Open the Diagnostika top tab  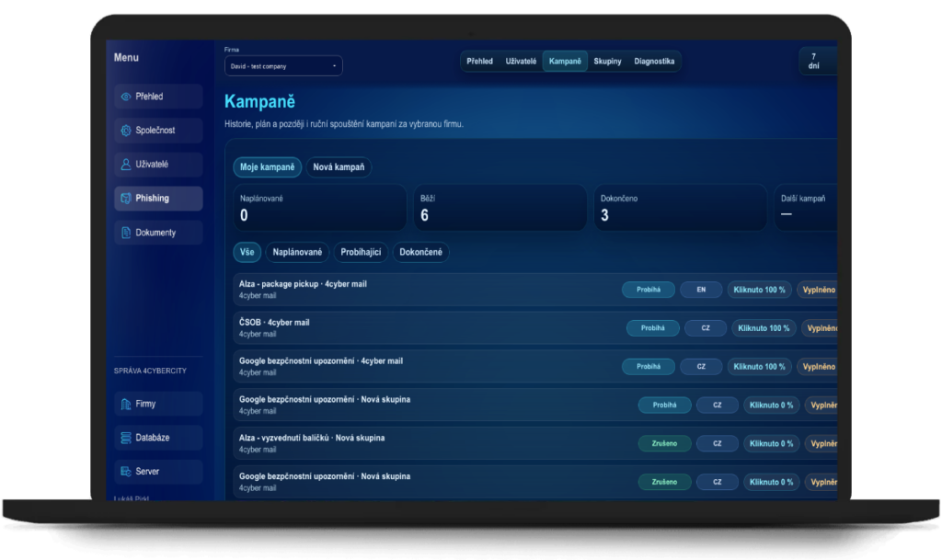(x=654, y=62)
